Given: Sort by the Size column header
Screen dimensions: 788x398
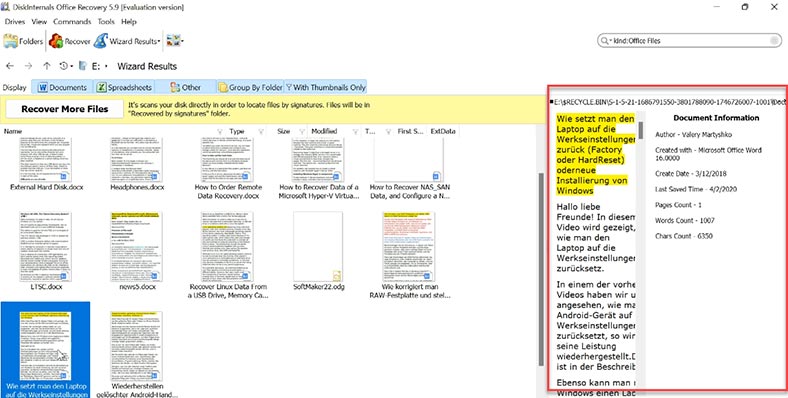Looking at the screenshot, I should [283, 131].
